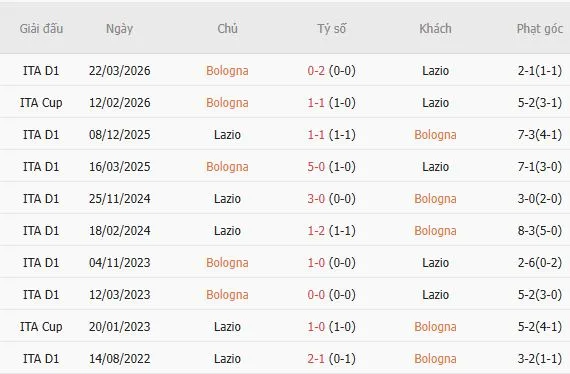Image resolution: width=570 pixels, height=374 pixels.
Task: Click ITA Cup league on 12/02/2026
Action: pyautogui.click(x=41, y=103)
